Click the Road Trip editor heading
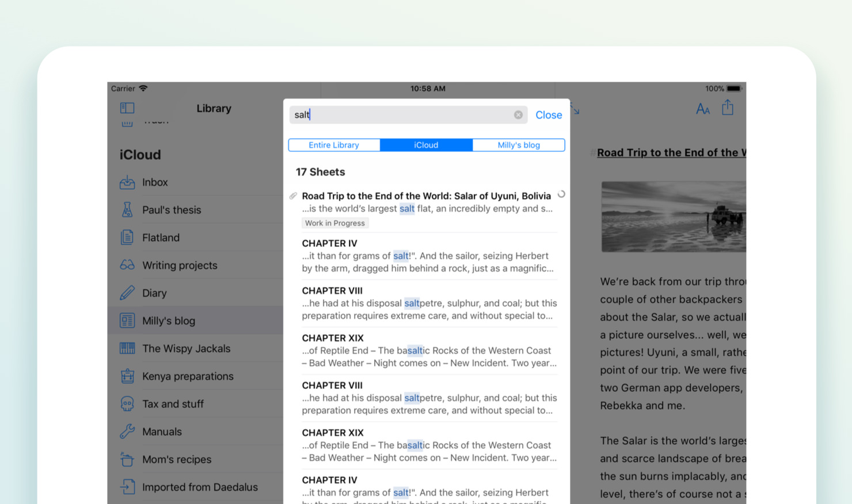 671,152
